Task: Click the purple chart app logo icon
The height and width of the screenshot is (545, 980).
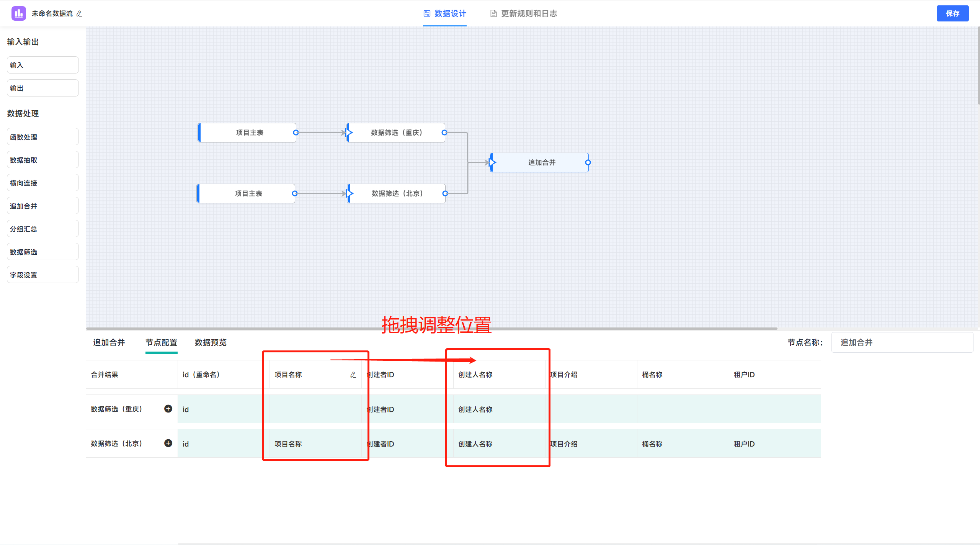Action: tap(18, 13)
